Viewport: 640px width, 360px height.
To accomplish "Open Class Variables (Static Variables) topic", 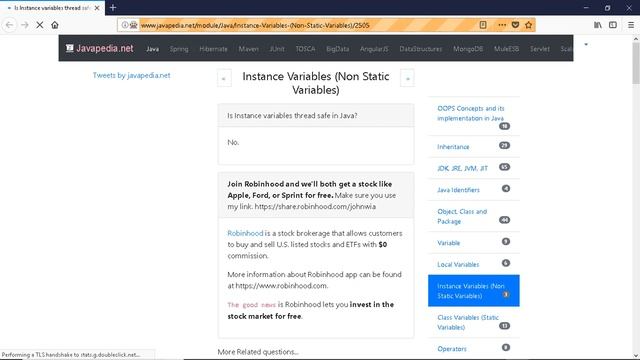I will click(x=468, y=322).
